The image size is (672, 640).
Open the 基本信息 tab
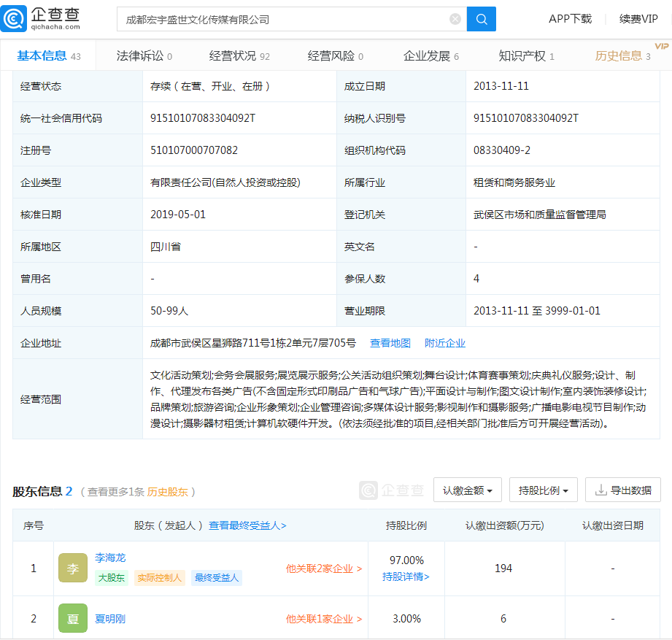pos(49,55)
